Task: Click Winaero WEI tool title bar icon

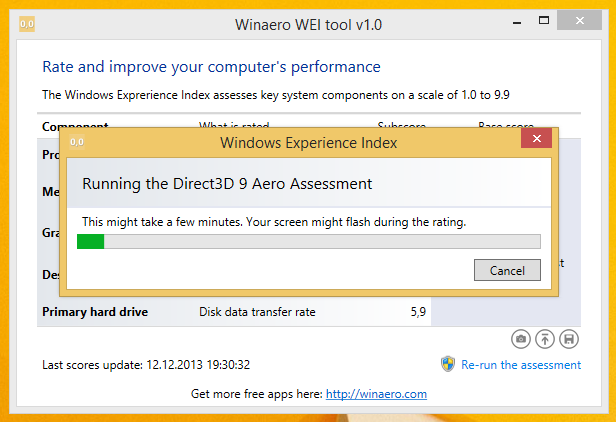Action: point(27,24)
